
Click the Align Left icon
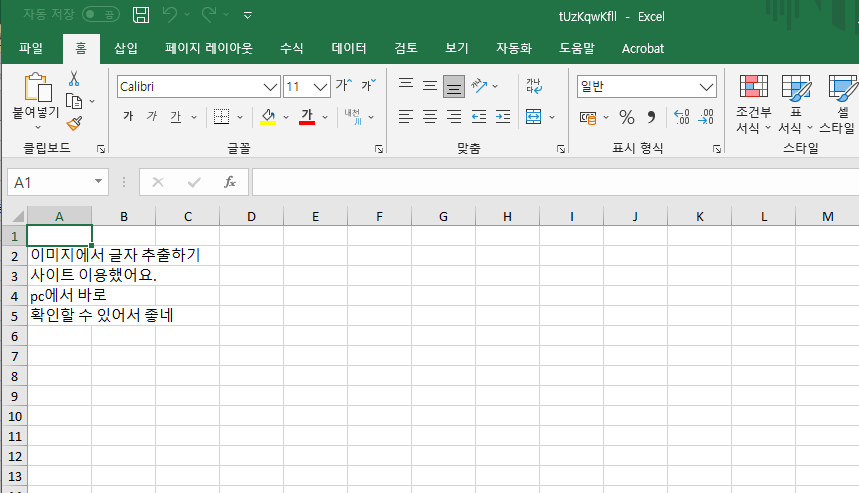pos(406,117)
